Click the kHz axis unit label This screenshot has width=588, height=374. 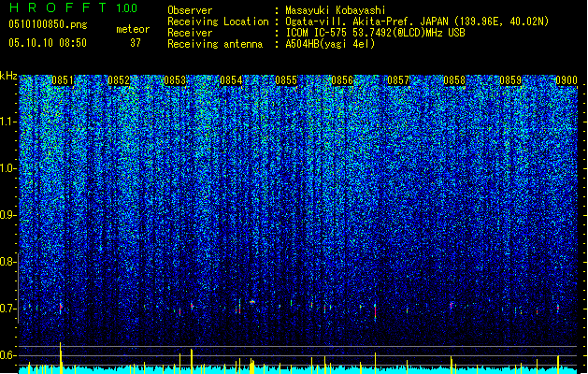(x=8, y=76)
